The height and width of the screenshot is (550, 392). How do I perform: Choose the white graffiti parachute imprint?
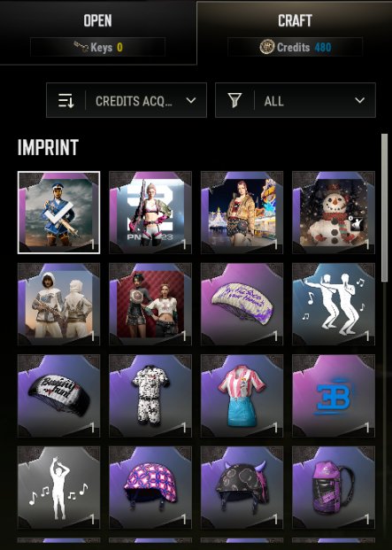[242, 304]
